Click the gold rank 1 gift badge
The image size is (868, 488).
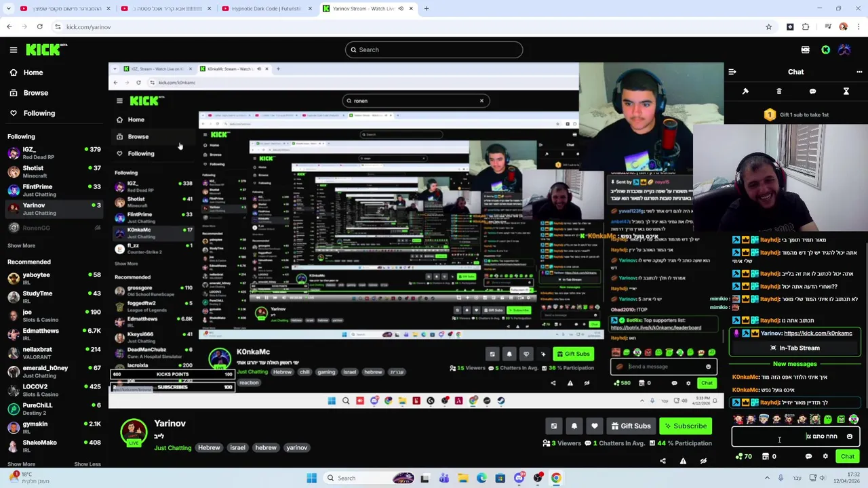(x=770, y=115)
